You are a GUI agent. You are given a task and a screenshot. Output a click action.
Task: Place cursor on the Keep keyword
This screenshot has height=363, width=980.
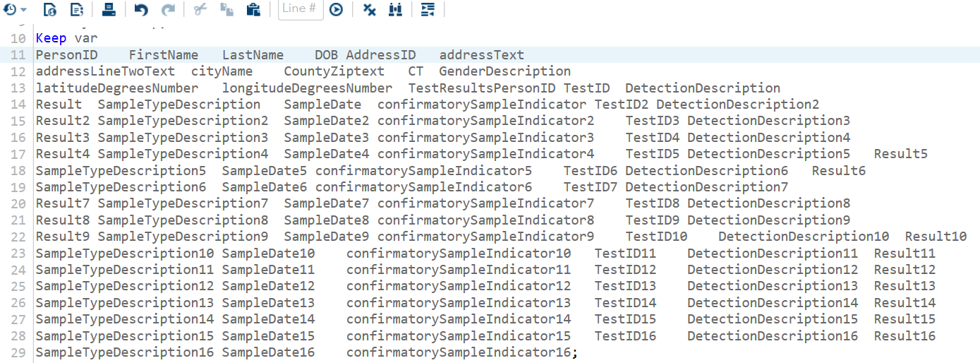coord(51,38)
